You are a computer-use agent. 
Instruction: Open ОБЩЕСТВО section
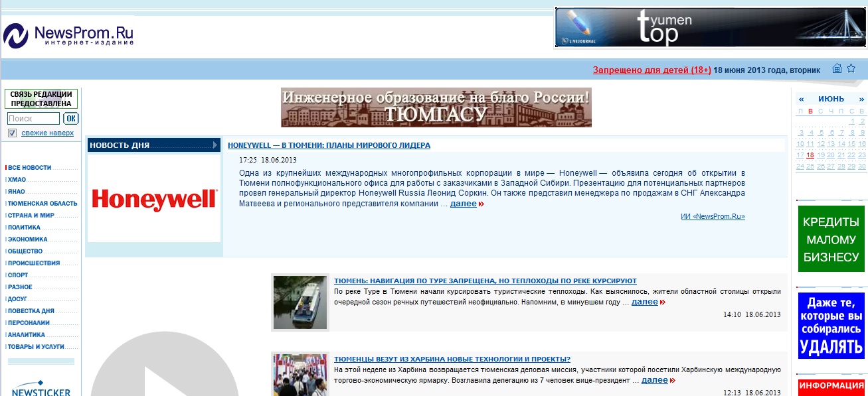pos(25,251)
